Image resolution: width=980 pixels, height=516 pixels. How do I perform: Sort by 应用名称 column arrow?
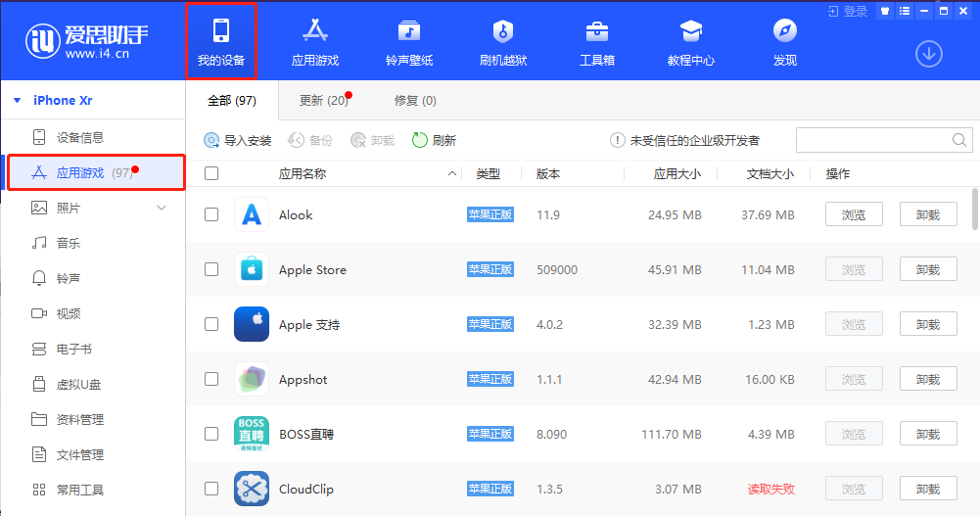(x=452, y=173)
